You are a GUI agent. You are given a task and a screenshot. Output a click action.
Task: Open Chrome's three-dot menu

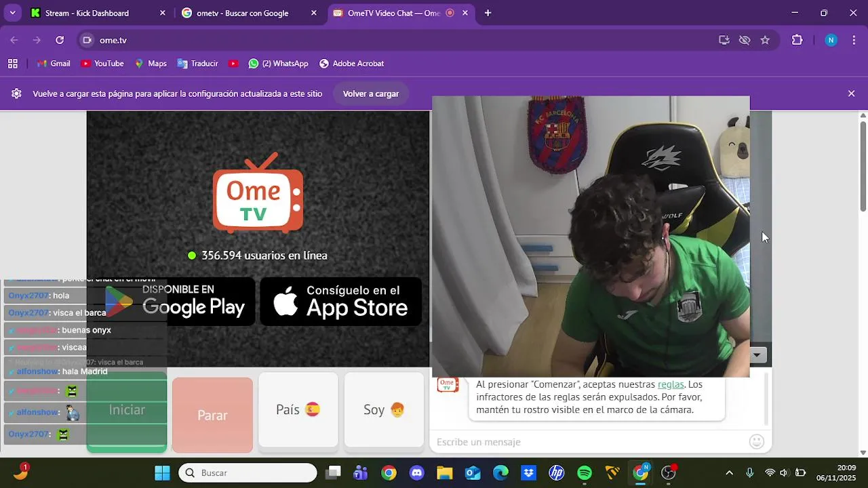[853, 40]
